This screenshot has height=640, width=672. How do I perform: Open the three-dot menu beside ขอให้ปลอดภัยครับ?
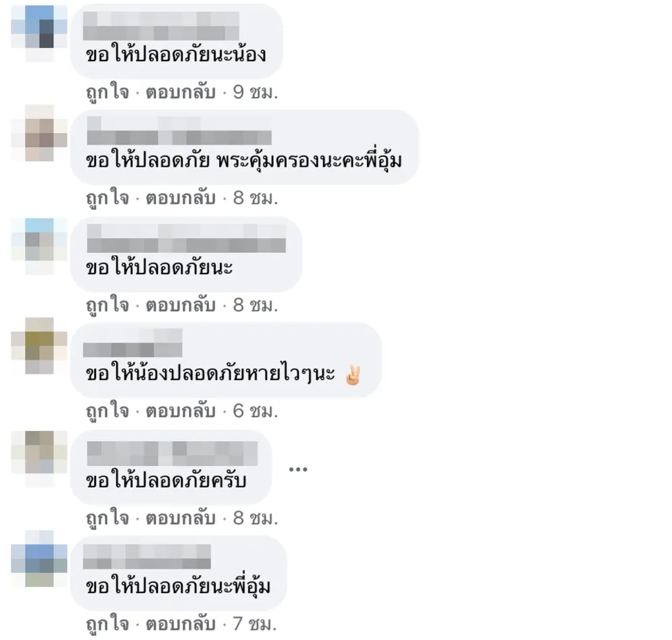point(298,469)
